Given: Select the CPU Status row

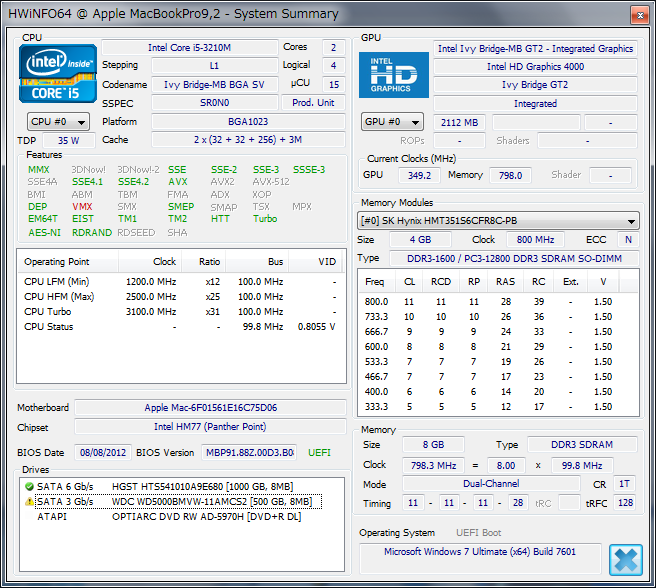Looking at the screenshot, I should (180, 327).
